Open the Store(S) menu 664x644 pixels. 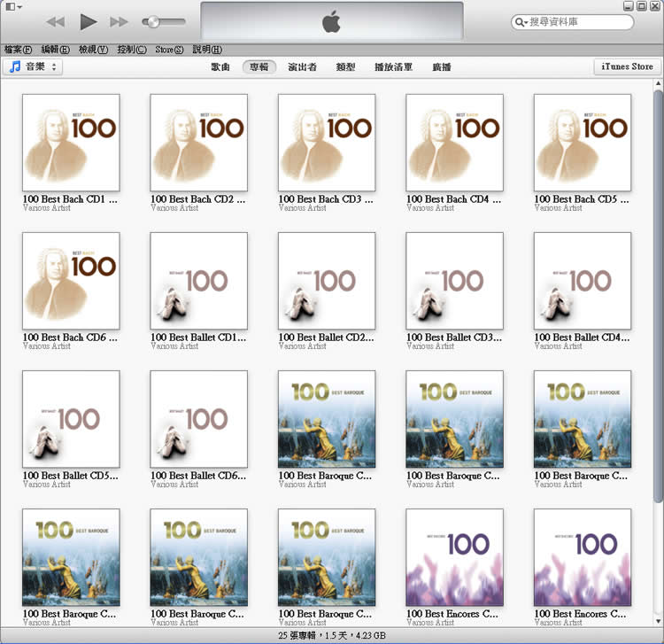pyautogui.click(x=169, y=50)
